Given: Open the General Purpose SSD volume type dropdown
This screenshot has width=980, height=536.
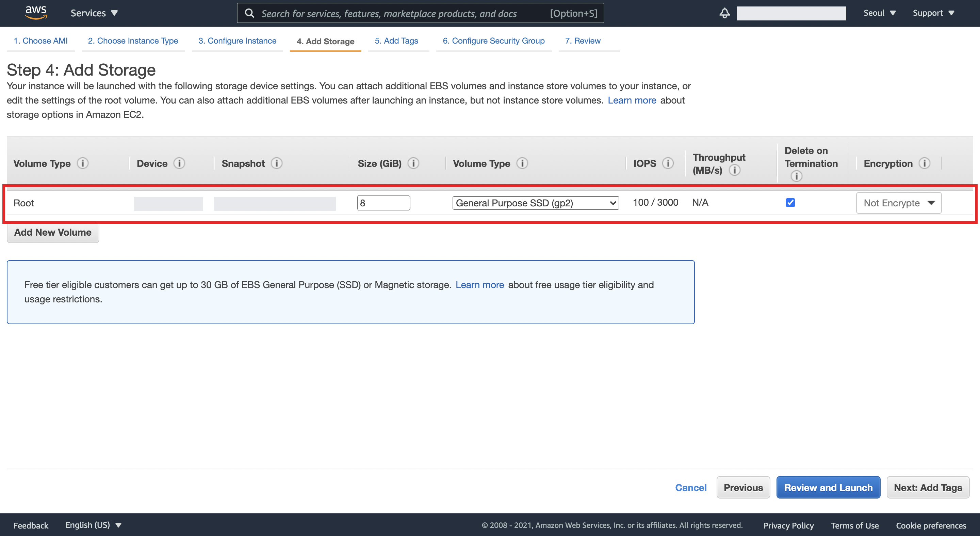Looking at the screenshot, I should pyautogui.click(x=535, y=203).
